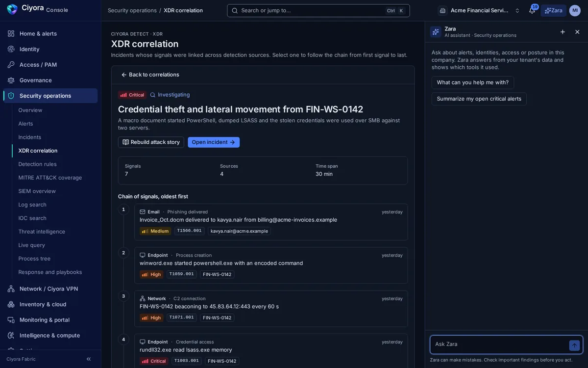The image size is (588, 368).
Task: Click the Critical badge on signal 4
Action: pyautogui.click(x=154, y=361)
